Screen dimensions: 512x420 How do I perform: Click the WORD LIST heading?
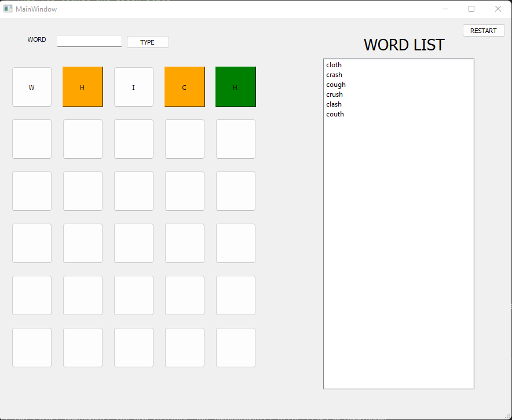(404, 45)
